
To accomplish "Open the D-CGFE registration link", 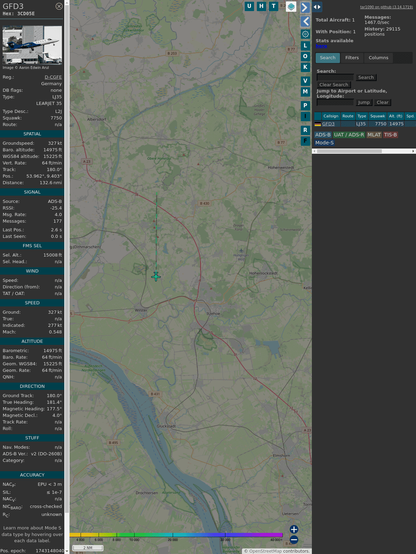I will pos(53,77).
